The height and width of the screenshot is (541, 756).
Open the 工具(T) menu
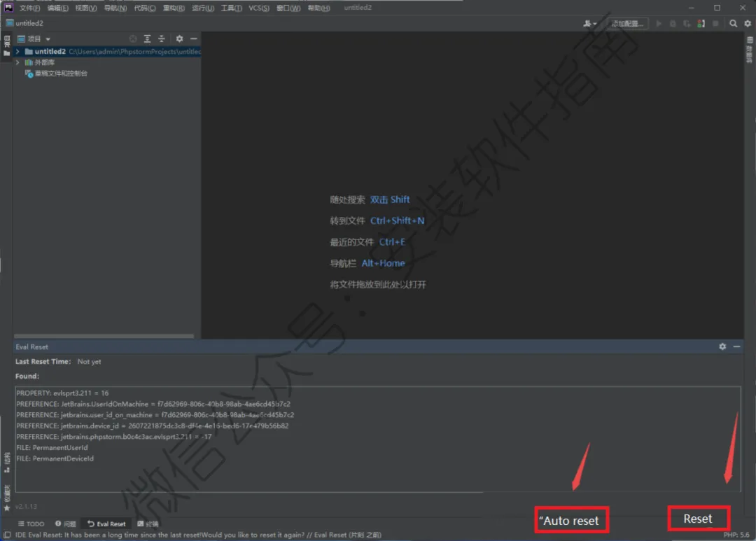232,8
